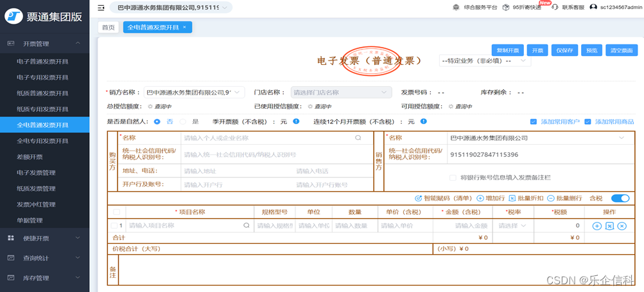This screenshot has height=292, width=644.
Task: Click the 批量折扣 icon
Action: tap(512, 198)
